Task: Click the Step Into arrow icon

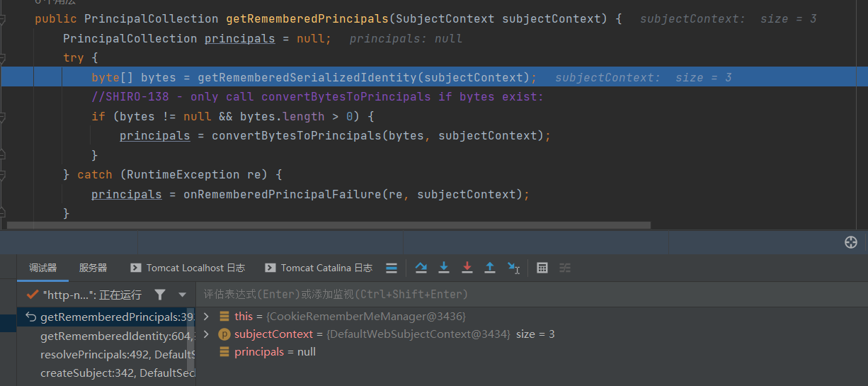Action: pyautogui.click(x=444, y=268)
